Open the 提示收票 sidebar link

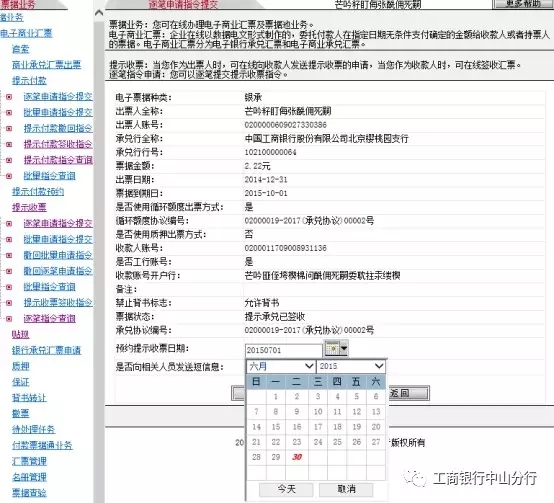(29, 207)
